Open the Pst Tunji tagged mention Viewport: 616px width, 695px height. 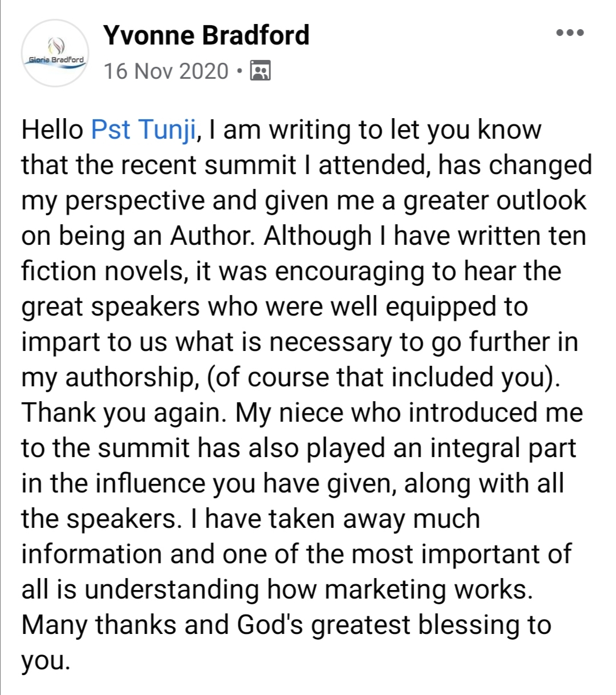tap(143, 130)
